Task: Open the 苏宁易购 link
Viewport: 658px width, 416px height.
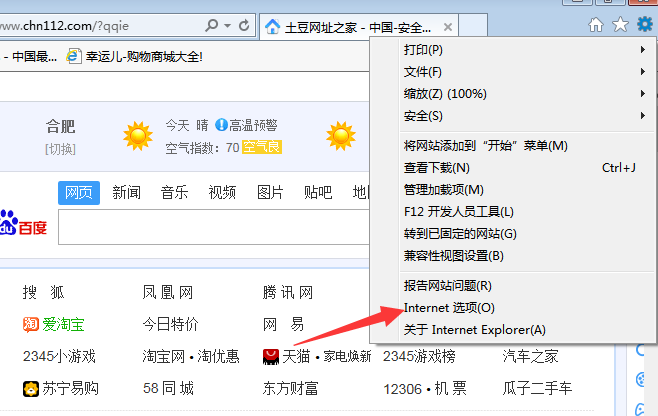Action: click(70, 388)
